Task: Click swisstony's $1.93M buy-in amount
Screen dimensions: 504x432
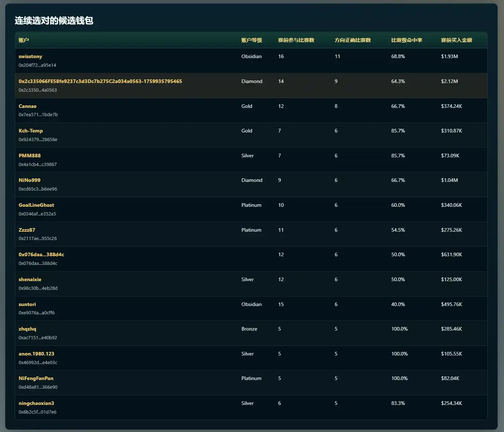Action: click(449, 56)
